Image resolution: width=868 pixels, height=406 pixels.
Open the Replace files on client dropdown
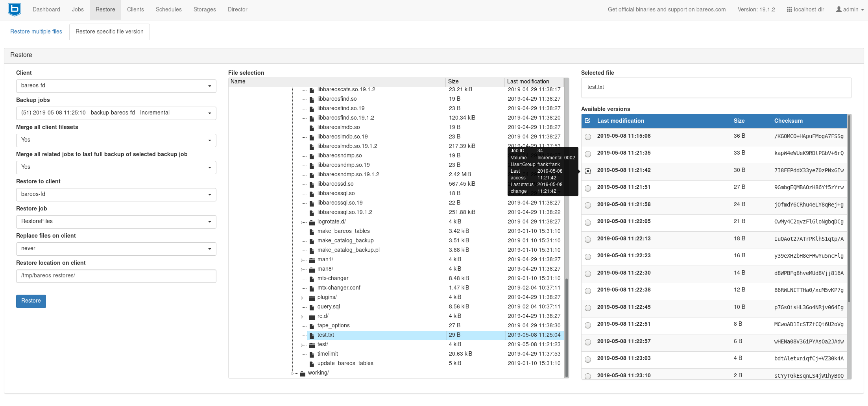point(116,249)
